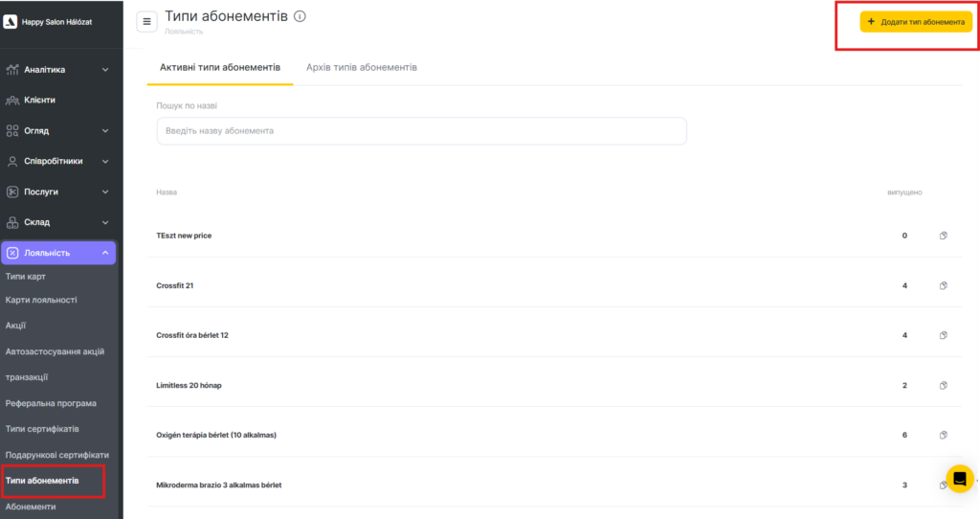The width and height of the screenshot is (980, 519).
Task: Click issued count 2 in Limitless row
Action: [x=904, y=385]
